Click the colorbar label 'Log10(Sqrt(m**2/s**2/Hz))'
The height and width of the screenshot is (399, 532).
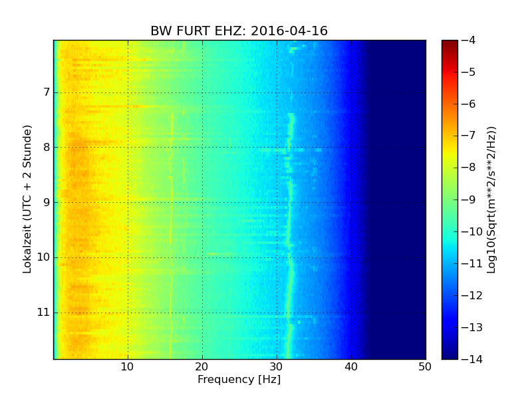(491, 200)
